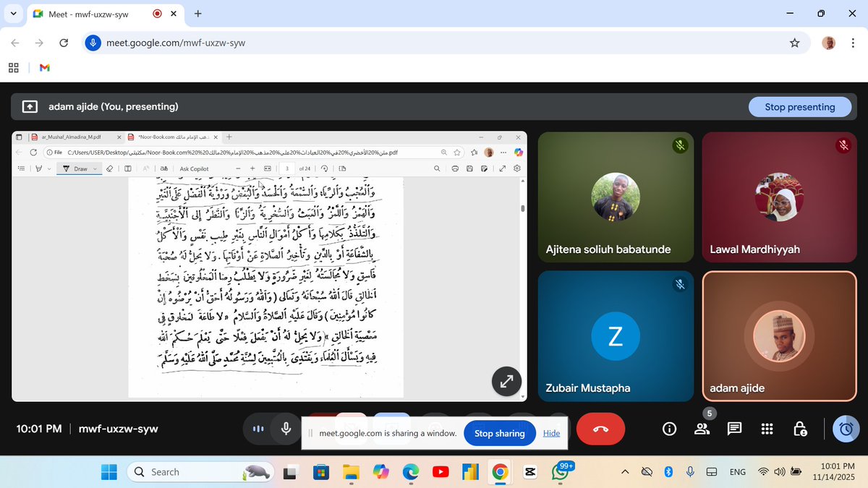Image resolution: width=868 pixels, height=488 pixels.
Task: Click Rotate icon in shared PDF toolbar
Action: tap(324, 168)
